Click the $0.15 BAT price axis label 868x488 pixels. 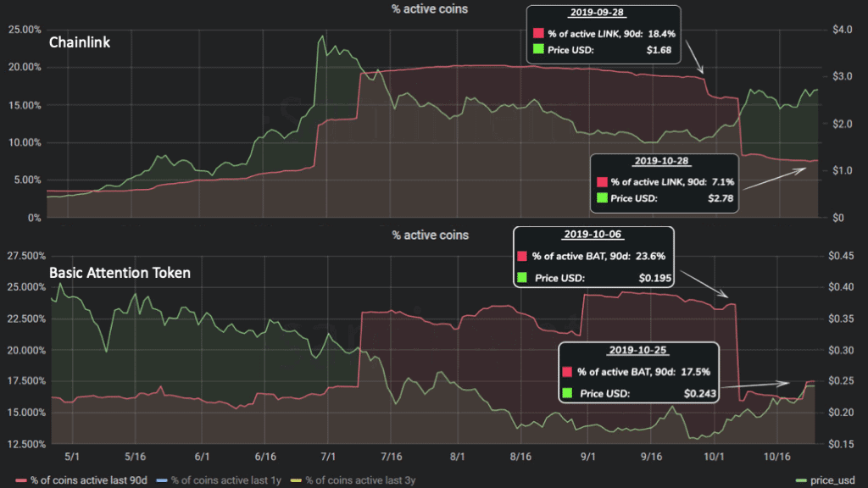coord(841,444)
